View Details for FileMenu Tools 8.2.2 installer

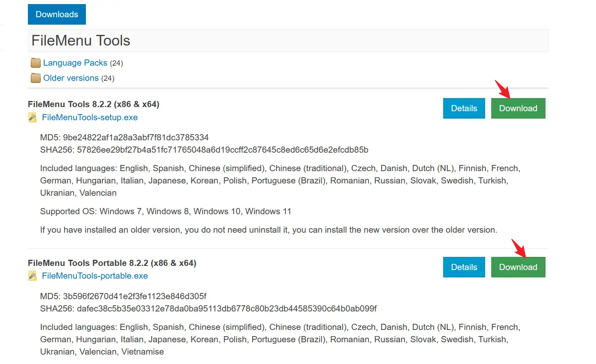pos(464,108)
